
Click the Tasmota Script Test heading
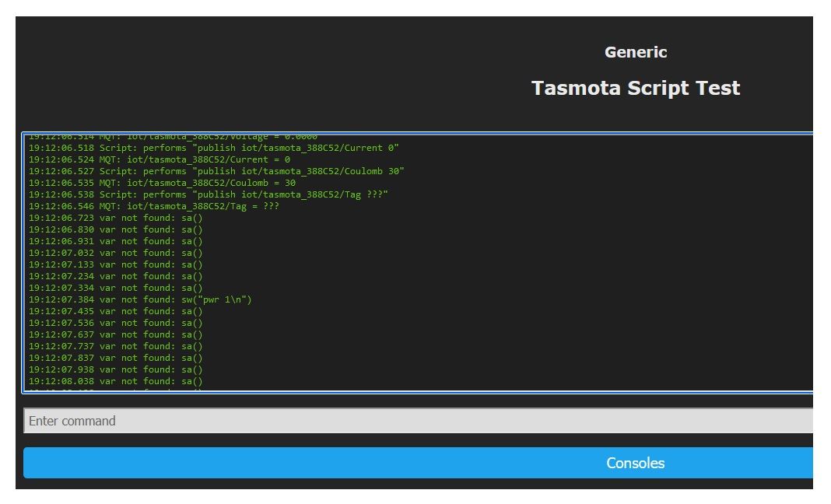click(636, 88)
